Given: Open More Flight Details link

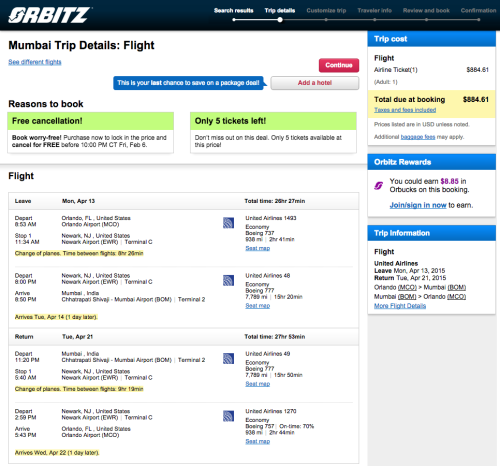Looking at the screenshot, I should tap(400, 306).
